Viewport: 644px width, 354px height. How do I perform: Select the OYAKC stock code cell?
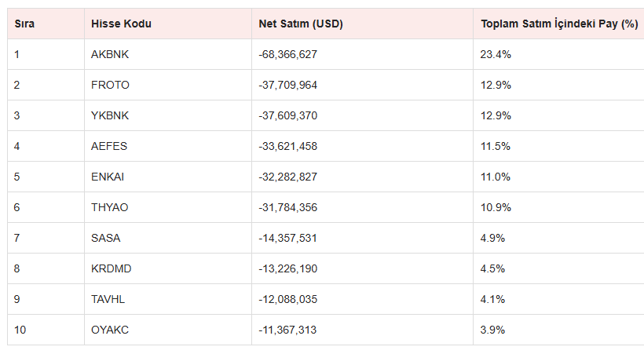click(110, 330)
